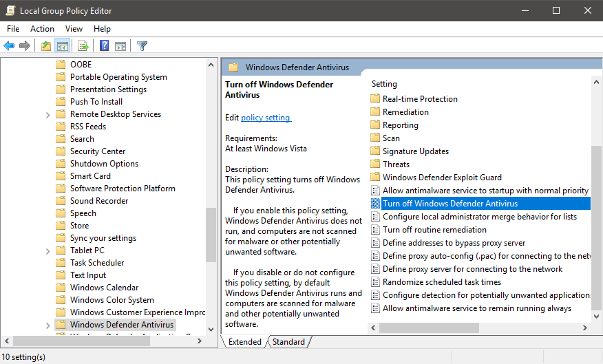Select Allow antimalware service to startup with normal priority
The image size is (603, 364).
point(480,191)
